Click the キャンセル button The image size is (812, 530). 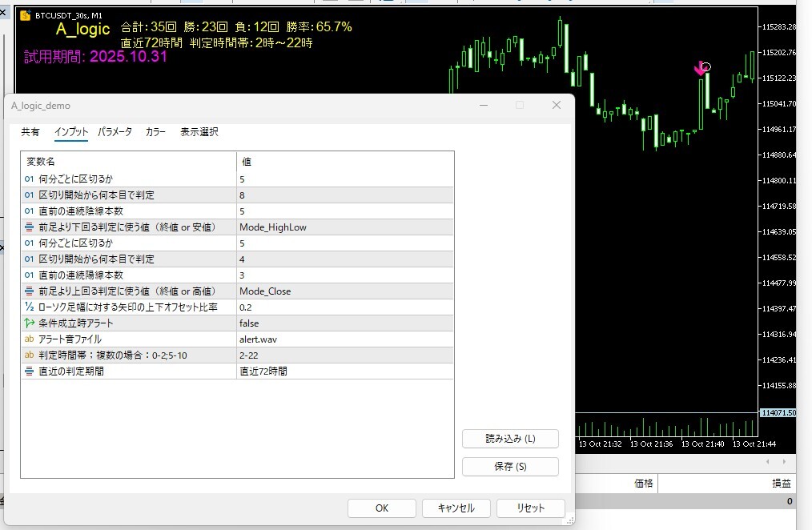pos(456,508)
